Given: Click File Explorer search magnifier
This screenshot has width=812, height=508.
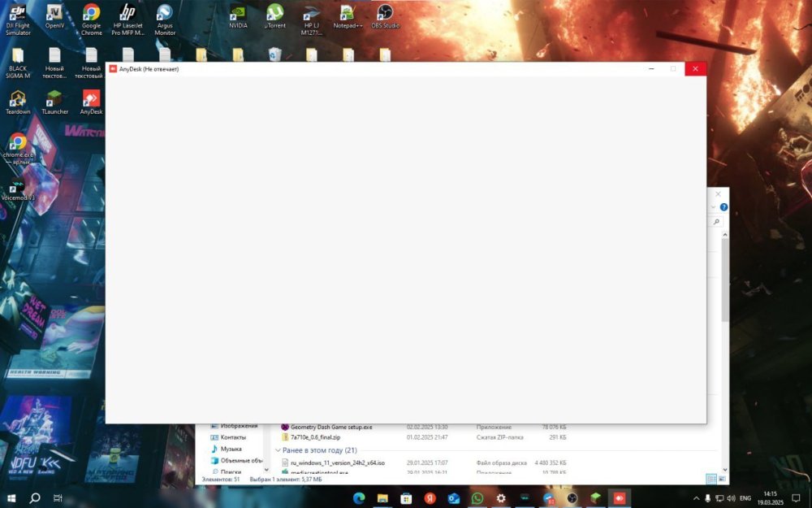Looking at the screenshot, I should click(717, 221).
